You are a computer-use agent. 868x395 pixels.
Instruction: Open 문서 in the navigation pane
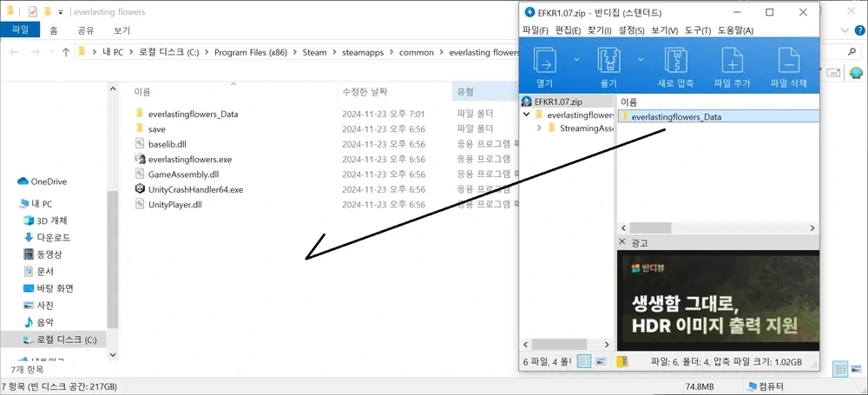point(38,272)
